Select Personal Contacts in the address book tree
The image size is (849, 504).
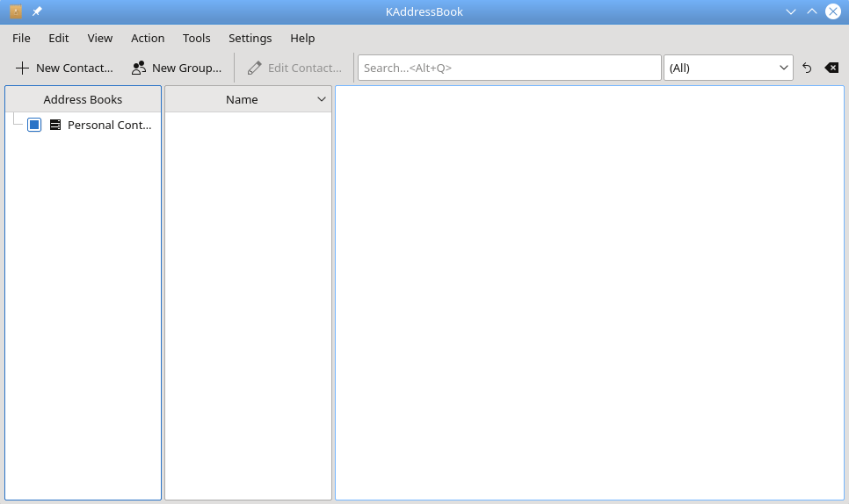coord(109,125)
